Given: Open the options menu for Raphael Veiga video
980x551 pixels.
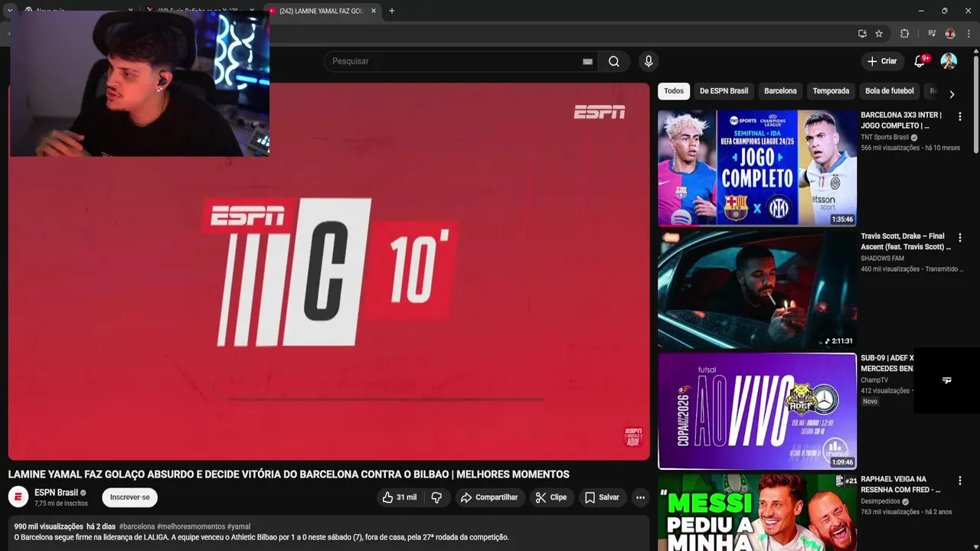Looking at the screenshot, I should point(959,481).
